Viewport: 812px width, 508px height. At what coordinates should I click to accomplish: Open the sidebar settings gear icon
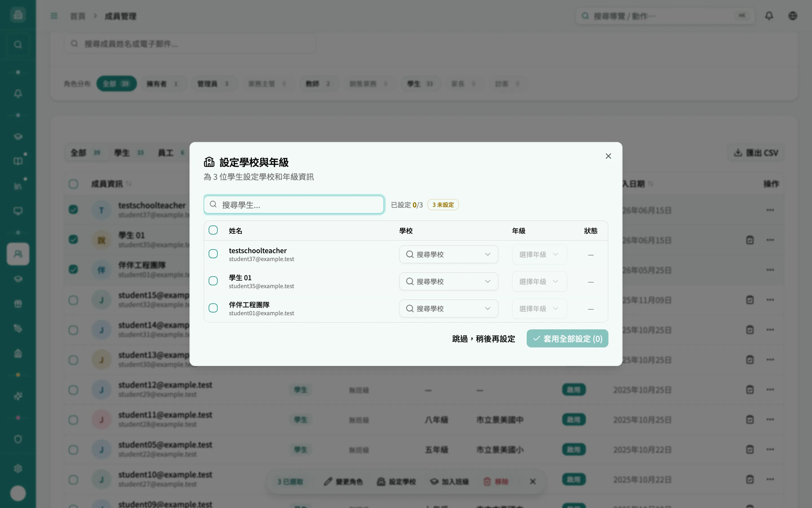18,468
